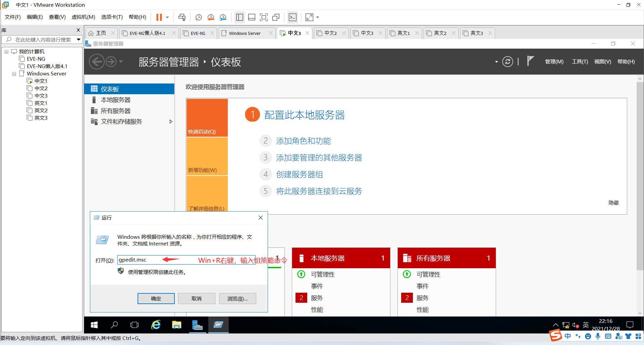Send Ctrl+Alt+Del to the guest
Screen dimensions: 644x345
point(182,17)
